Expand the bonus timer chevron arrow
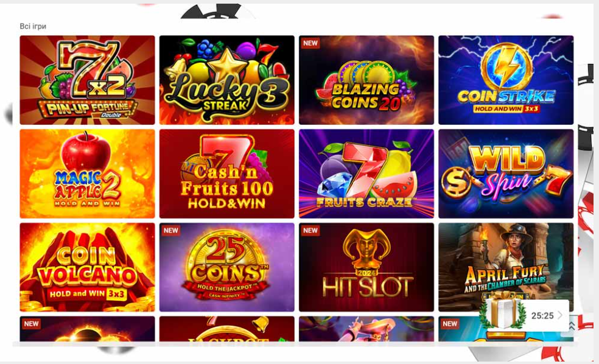Screen dimensions: 599x364 pyautogui.click(x=560, y=315)
